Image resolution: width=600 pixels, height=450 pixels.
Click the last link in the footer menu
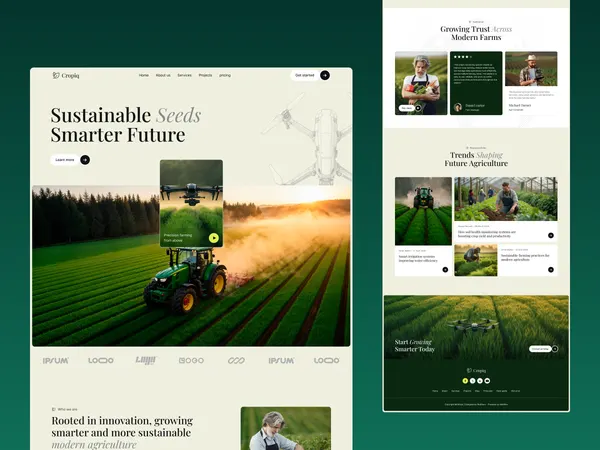click(x=515, y=391)
